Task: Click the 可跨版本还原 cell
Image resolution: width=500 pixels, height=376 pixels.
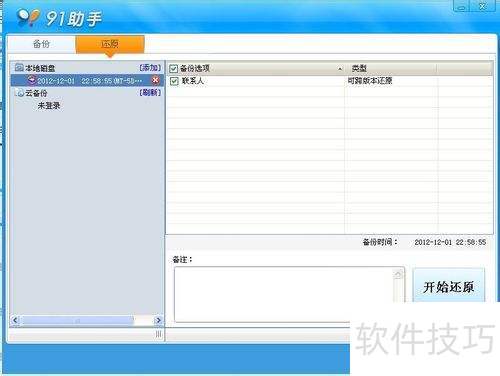Action: (x=370, y=80)
